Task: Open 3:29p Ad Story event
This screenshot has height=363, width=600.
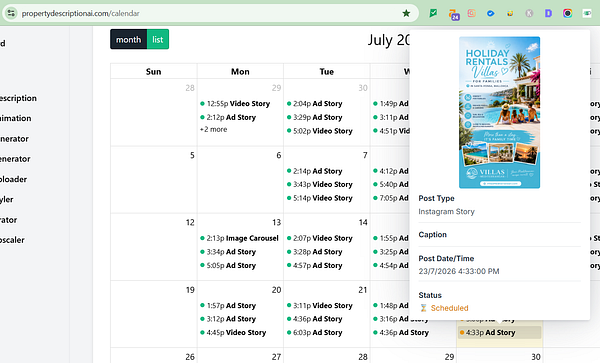Action: tap(315, 117)
